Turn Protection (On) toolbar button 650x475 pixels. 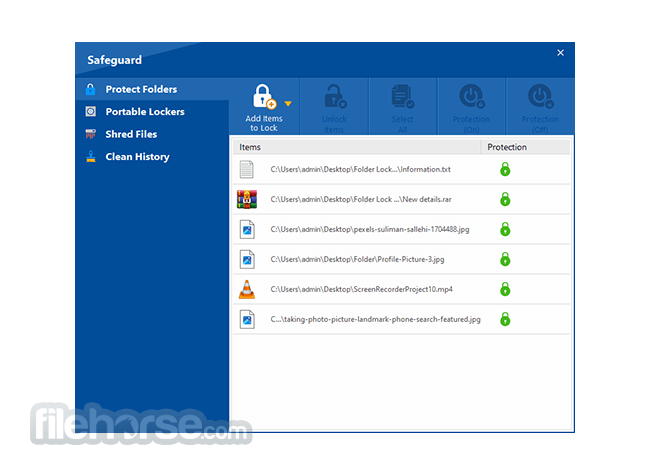(x=471, y=107)
